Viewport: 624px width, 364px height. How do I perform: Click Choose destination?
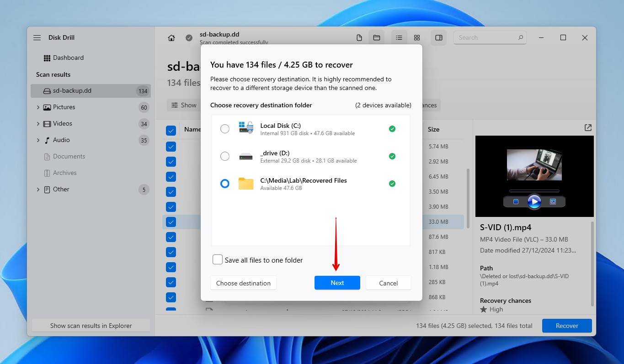243,283
